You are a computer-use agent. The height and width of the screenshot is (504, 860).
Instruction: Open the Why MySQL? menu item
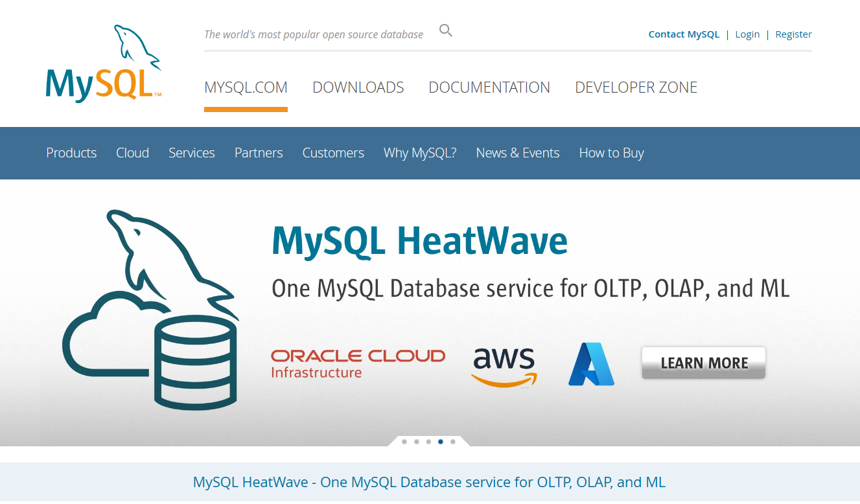(420, 153)
